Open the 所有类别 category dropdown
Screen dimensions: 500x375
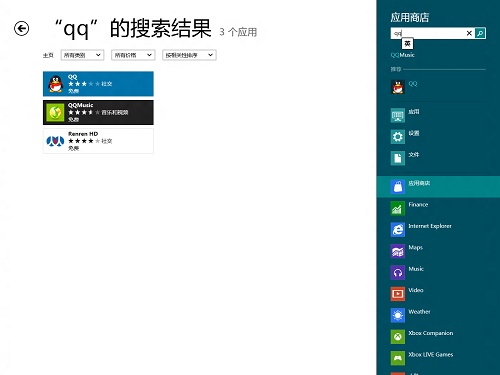82,55
